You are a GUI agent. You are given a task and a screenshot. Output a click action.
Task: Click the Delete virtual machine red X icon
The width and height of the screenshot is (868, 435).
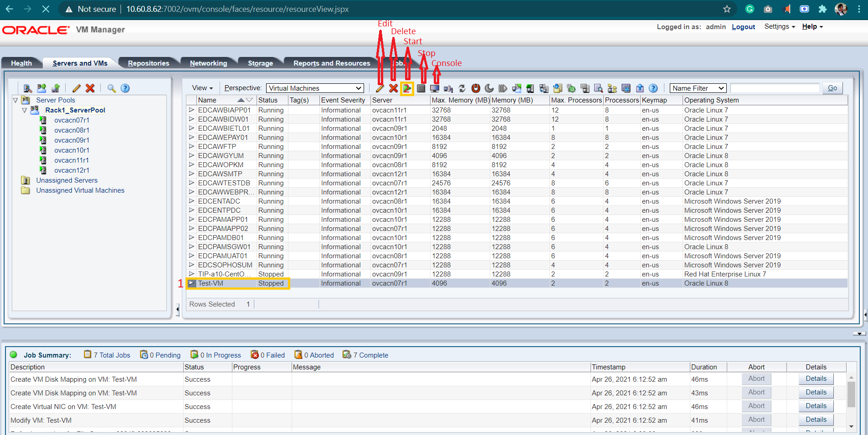(x=393, y=88)
